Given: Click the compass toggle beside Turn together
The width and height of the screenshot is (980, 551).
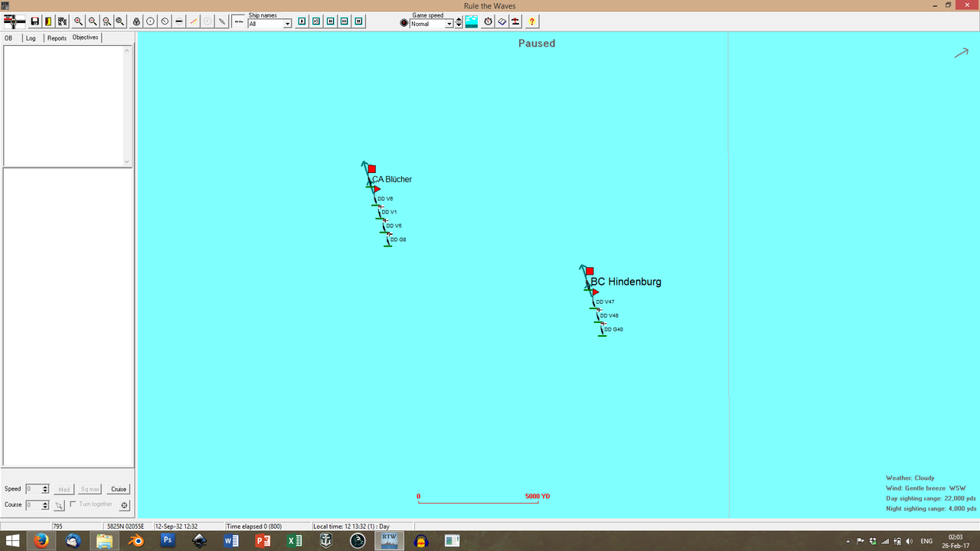Looking at the screenshot, I should point(123,505).
